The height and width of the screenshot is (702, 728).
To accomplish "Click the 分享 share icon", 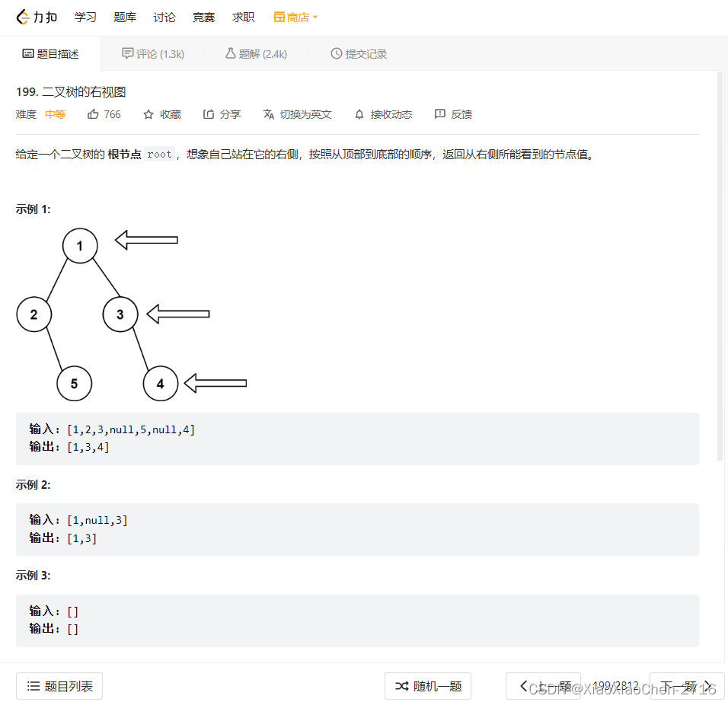I will pos(208,114).
